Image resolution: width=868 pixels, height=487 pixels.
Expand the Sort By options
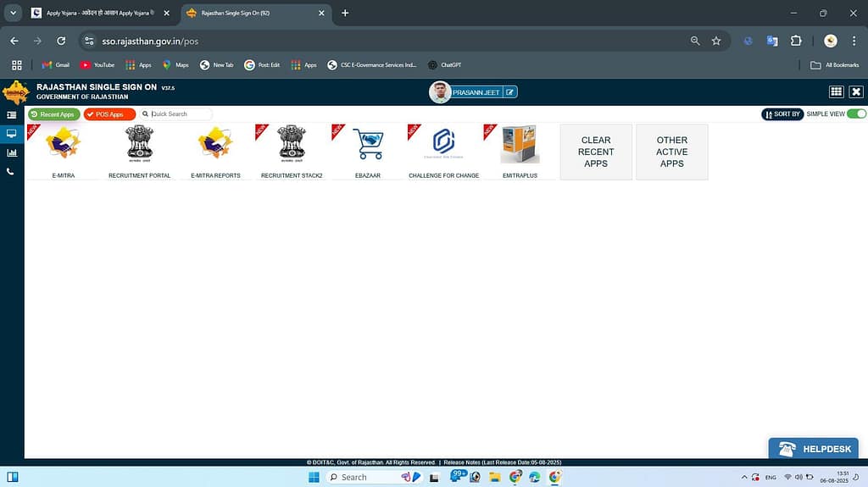click(782, 113)
